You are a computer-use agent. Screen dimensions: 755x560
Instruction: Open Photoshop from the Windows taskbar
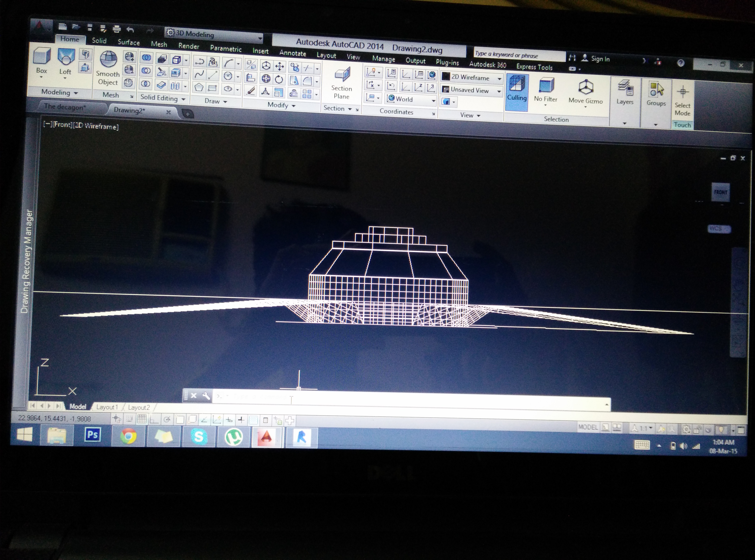92,435
